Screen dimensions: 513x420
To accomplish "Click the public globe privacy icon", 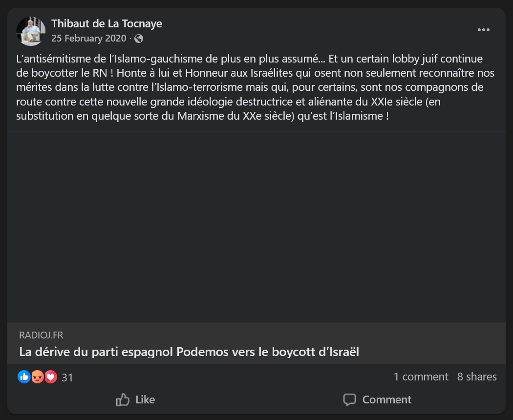I will [139, 39].
